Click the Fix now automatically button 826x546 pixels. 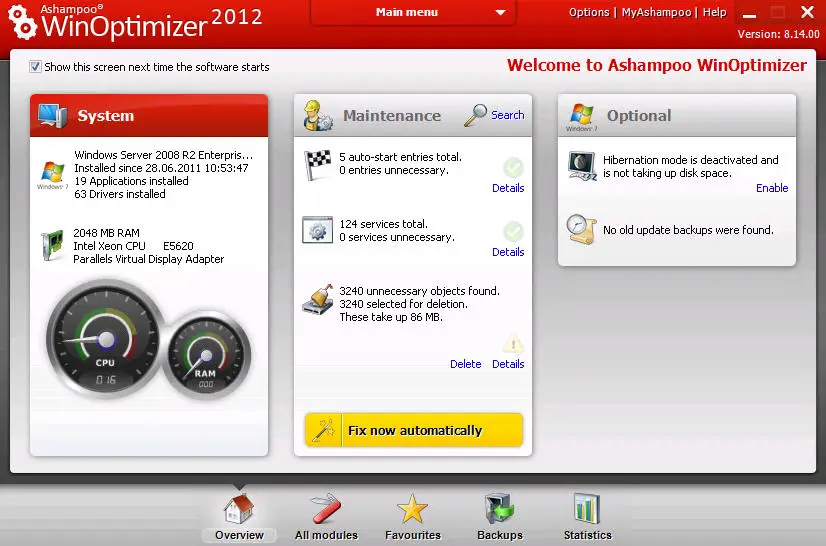point(414,430)
